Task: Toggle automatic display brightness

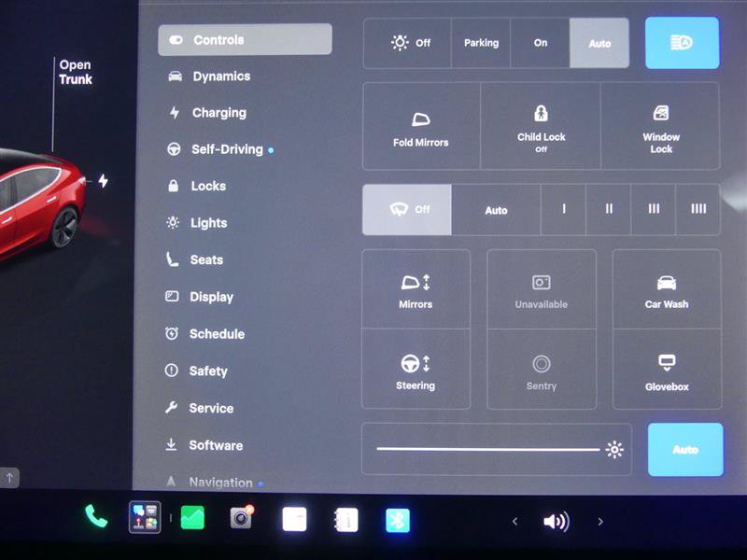Action: (x=685, y=450)
